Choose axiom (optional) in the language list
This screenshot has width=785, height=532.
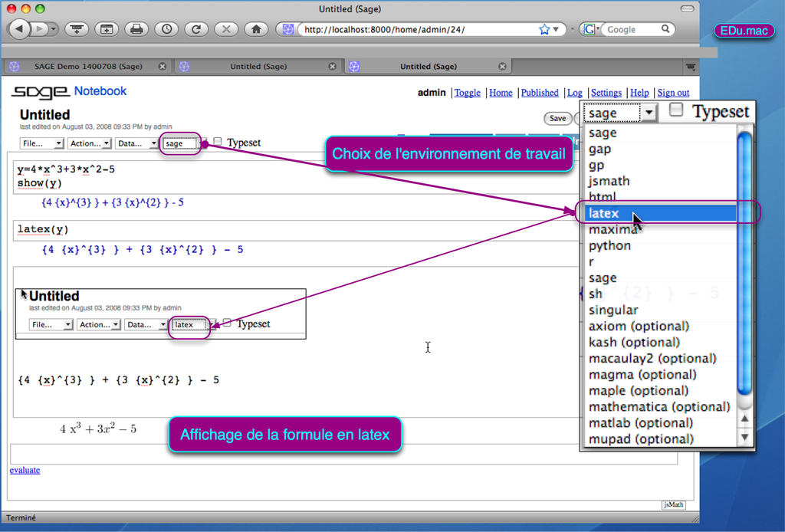pos(660,327)
